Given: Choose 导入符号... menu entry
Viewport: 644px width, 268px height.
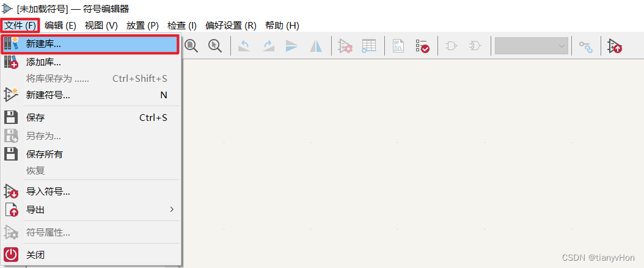Looking at the screenshot, I should tap(91, 192).
